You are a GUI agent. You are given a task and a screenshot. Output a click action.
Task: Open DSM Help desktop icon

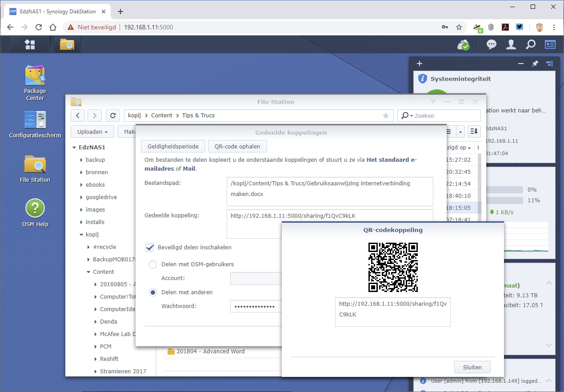point(35,213)
